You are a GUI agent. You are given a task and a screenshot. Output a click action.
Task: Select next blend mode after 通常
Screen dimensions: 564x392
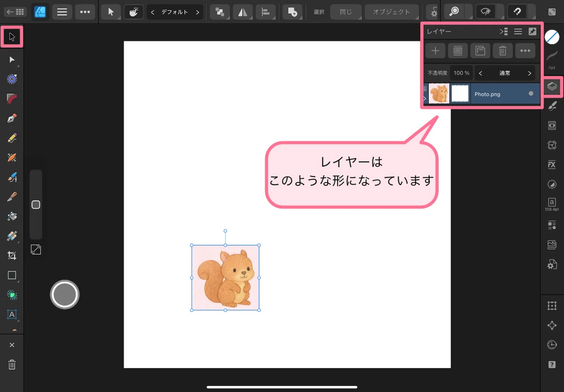529,73
